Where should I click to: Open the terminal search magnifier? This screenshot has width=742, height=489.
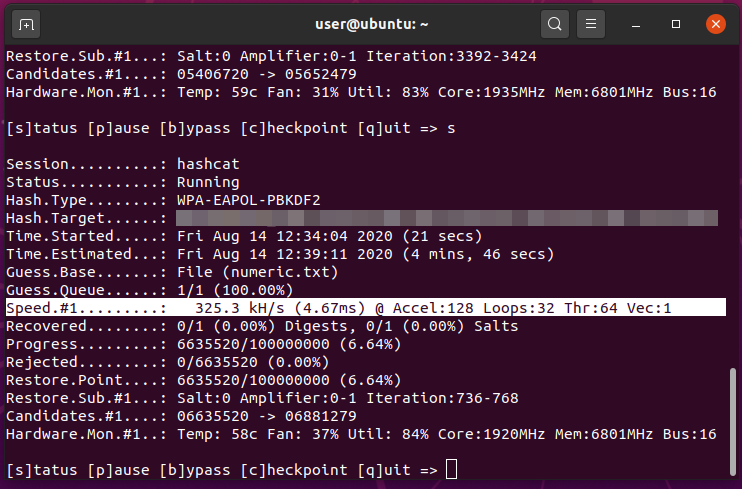tap(555, 23)
